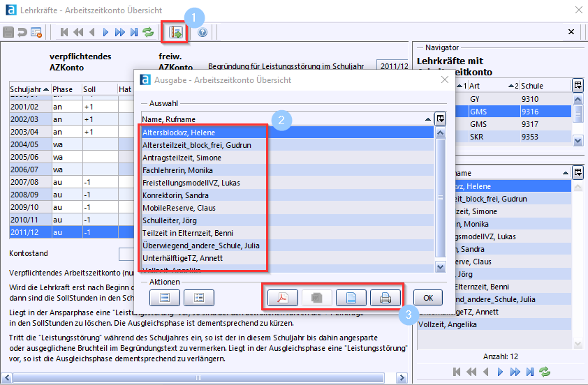Go to next record in Navigator footer

500,372
